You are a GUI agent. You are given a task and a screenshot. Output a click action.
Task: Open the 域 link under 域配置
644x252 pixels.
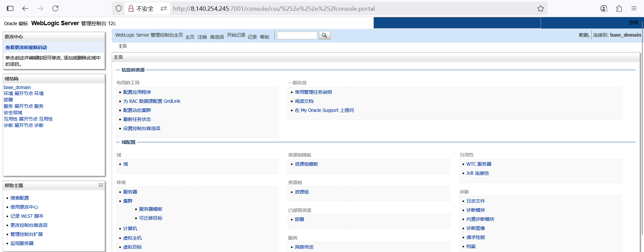(x=125, y=164)
